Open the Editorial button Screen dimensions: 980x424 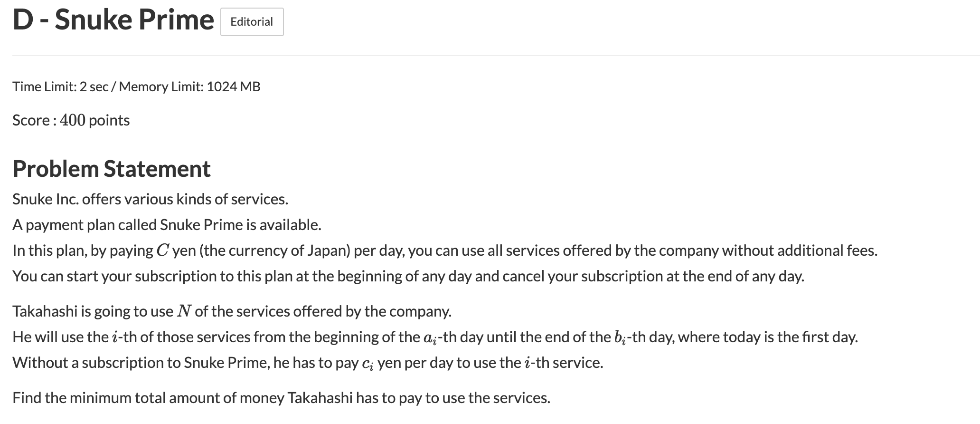point(252,22)
